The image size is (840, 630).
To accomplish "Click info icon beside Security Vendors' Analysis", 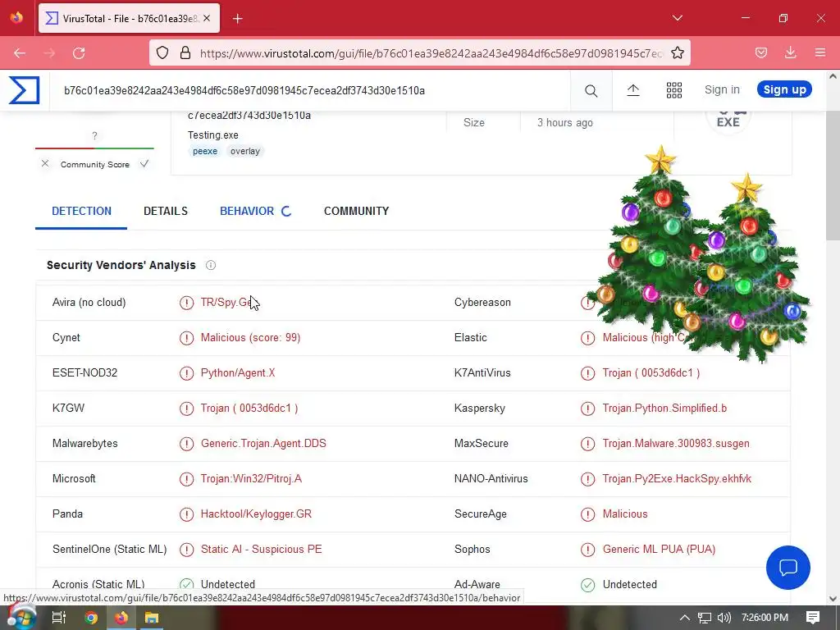I will (211, 265).
